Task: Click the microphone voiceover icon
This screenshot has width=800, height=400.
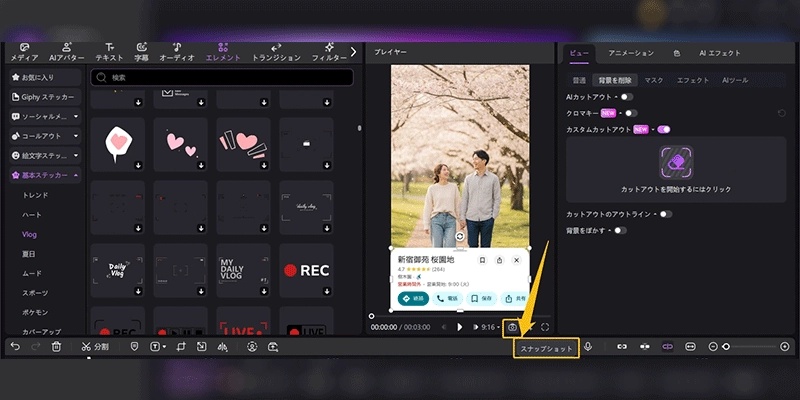Action: pos(588,346)
